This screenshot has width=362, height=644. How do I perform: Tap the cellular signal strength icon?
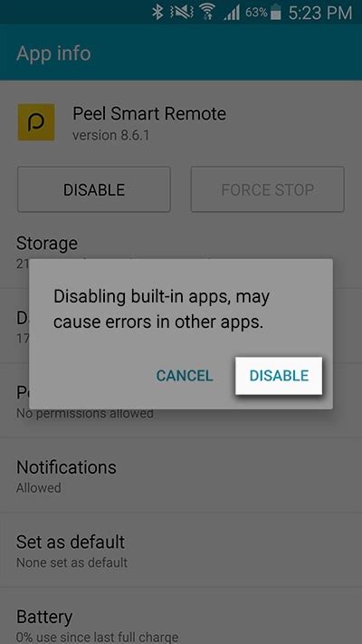(232, 14)
